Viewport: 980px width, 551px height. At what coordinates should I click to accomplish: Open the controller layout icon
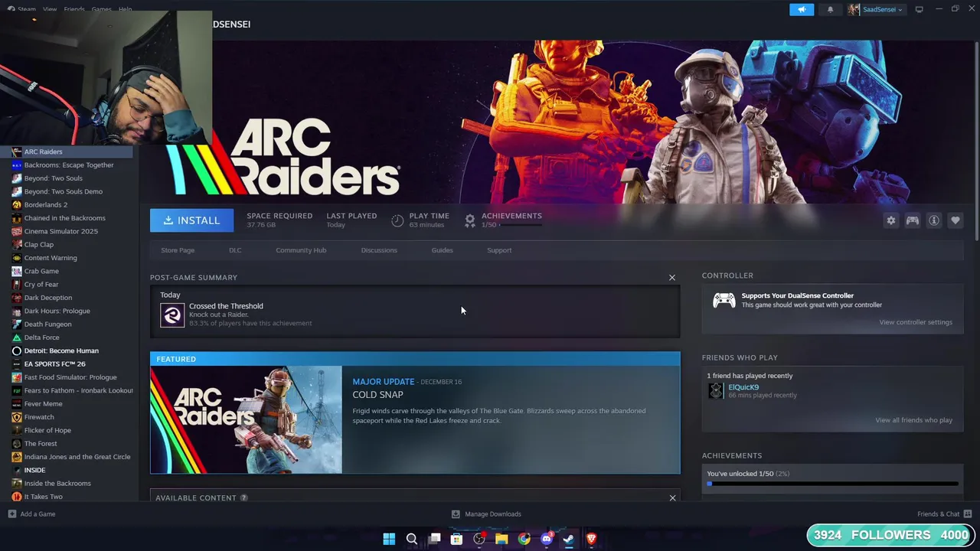click(x=913, y=220)
